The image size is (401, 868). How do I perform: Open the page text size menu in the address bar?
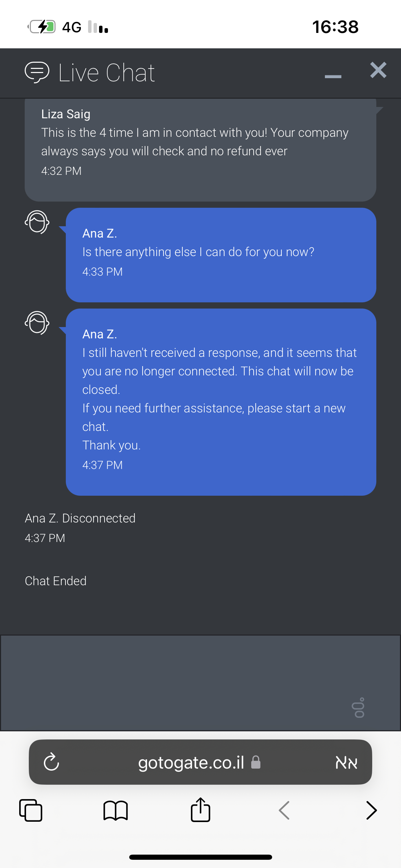(346, 762)
